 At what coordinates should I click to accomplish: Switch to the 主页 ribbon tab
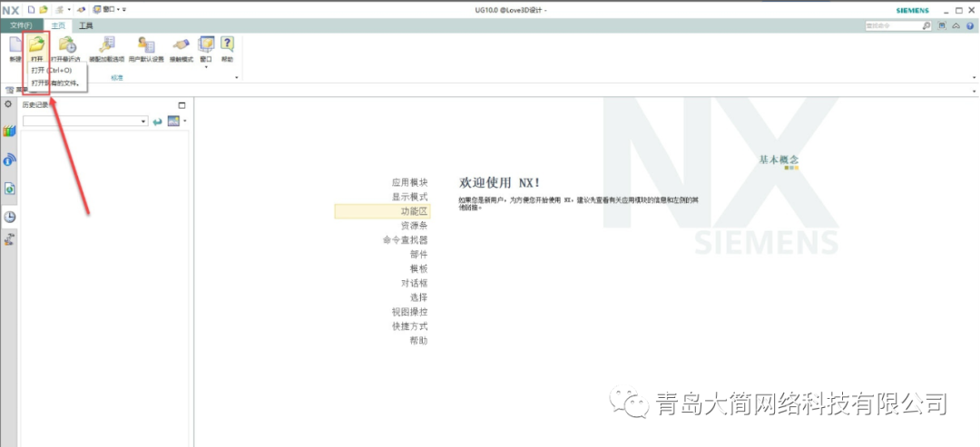(57, 25)
